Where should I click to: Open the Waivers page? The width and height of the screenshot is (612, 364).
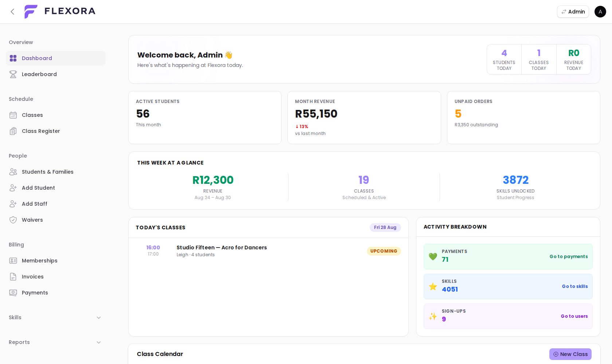pyautogui.click(x=55, y=220)
